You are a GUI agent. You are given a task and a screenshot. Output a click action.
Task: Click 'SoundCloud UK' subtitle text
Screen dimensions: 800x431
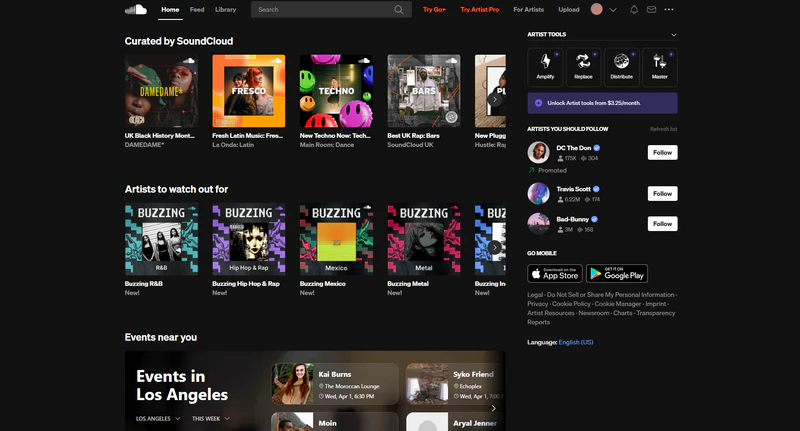[410, 145]
